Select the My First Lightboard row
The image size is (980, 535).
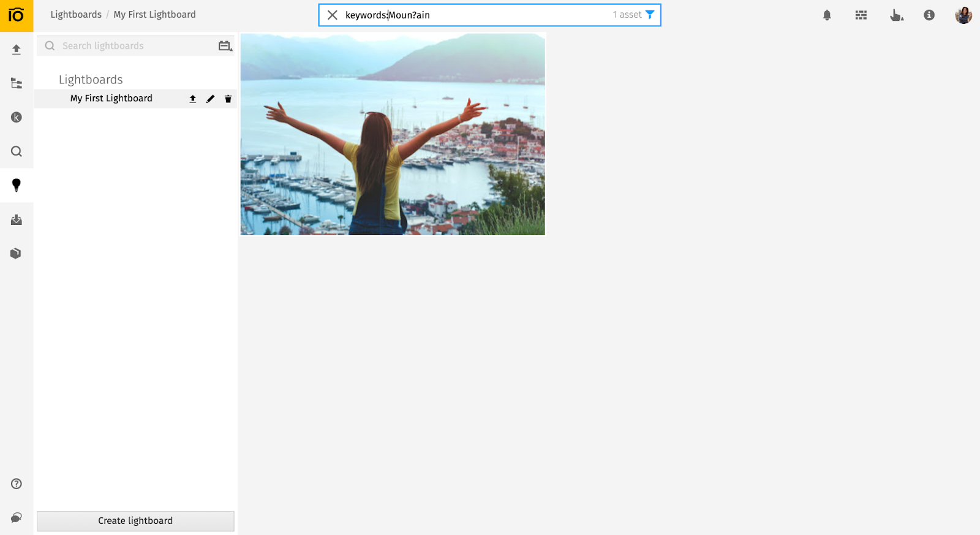point(135,99)
